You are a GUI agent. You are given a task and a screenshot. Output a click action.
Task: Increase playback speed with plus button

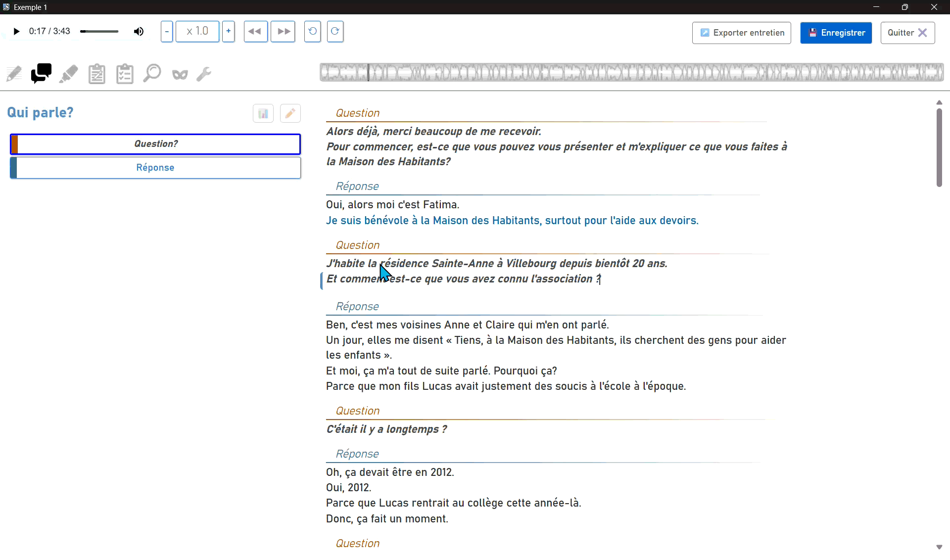[x=228, y=32]
